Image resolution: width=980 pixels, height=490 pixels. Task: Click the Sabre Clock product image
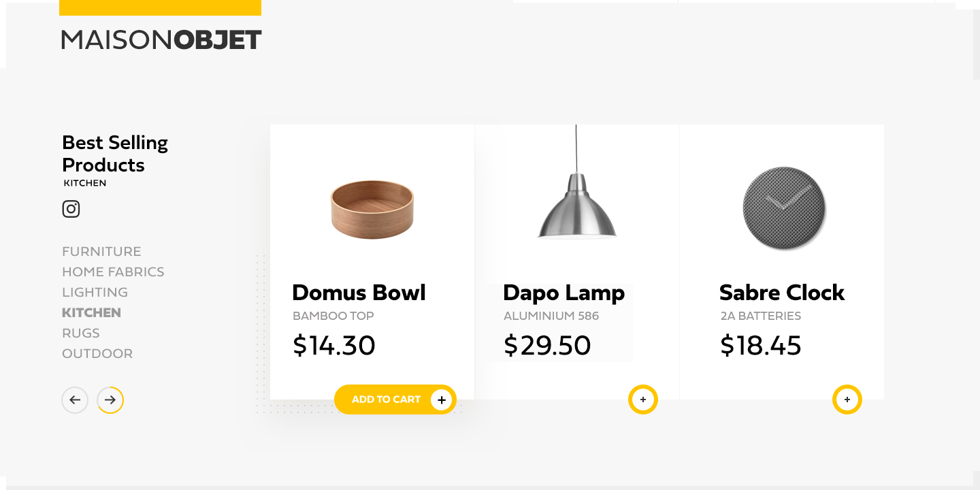[x=783, y=208]
